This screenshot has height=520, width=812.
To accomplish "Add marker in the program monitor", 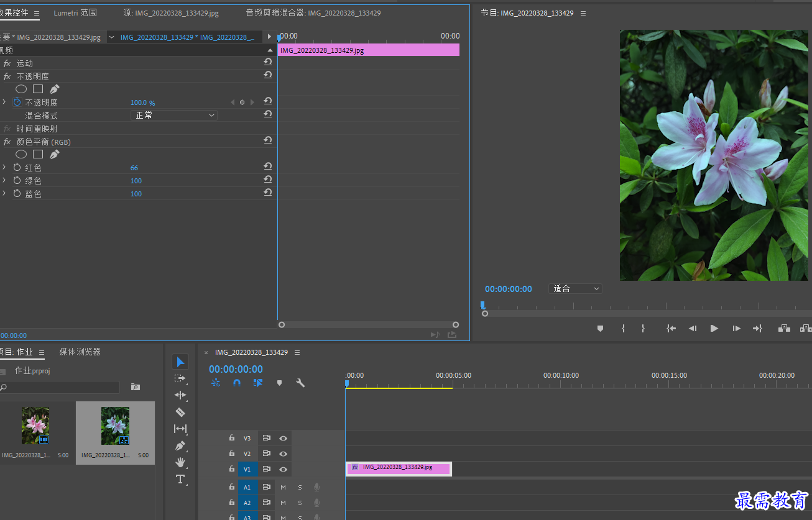I will pyautogui.click(x=600, y=329).
